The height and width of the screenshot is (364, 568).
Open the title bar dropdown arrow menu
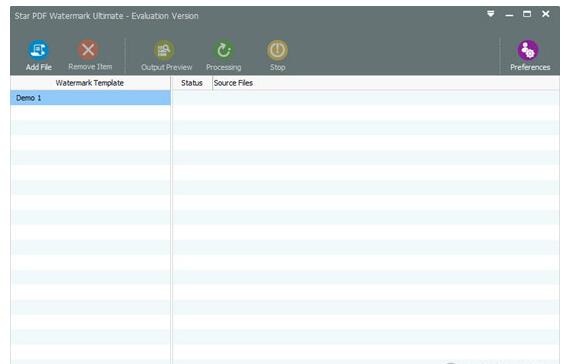click(x=490, y=14)
